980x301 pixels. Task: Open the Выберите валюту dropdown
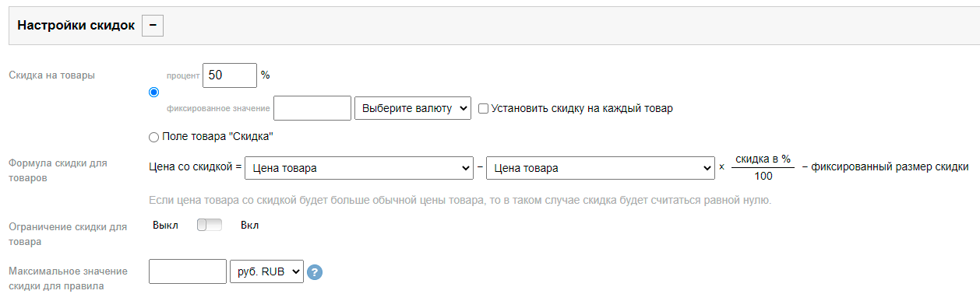(413, 108)
